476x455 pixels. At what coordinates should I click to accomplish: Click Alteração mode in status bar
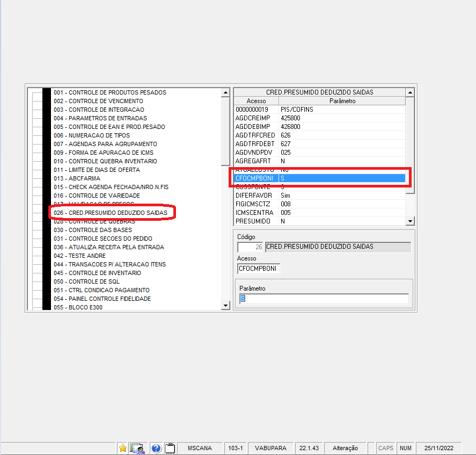pos(345,448)
